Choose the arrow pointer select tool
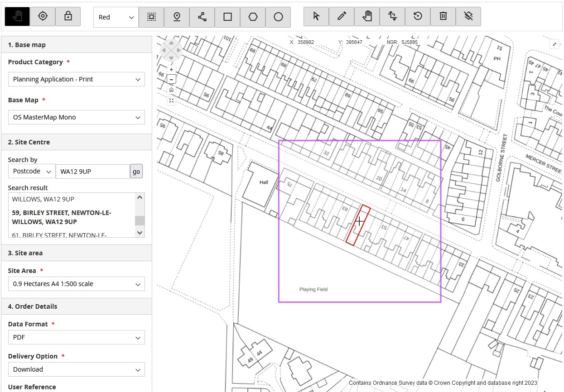564x392 pixels. [x=316, y=17]
